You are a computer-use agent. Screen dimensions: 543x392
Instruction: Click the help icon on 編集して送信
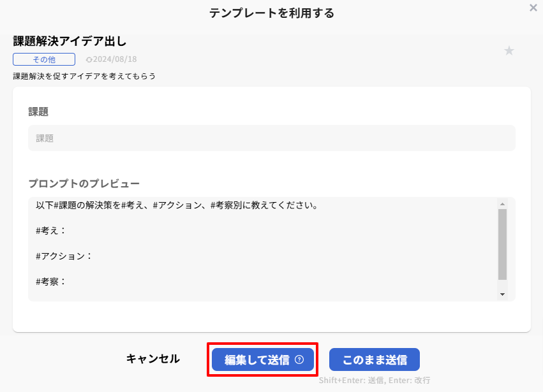299,359
